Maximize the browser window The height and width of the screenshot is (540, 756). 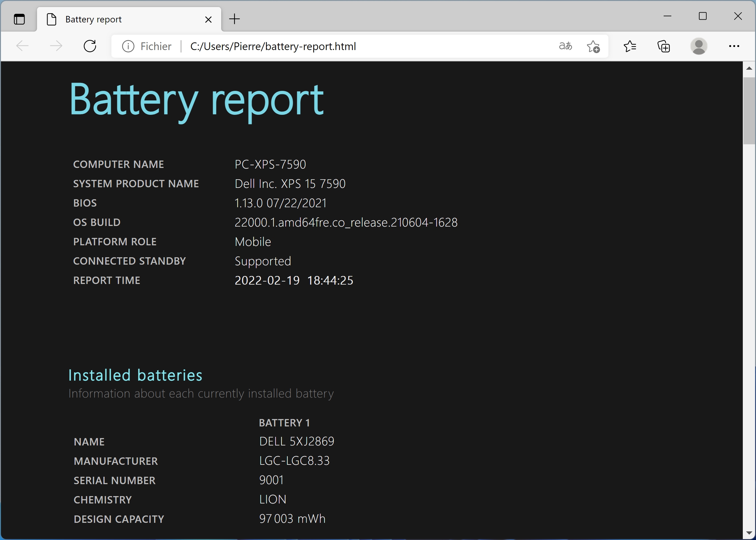tap(703, 16)
